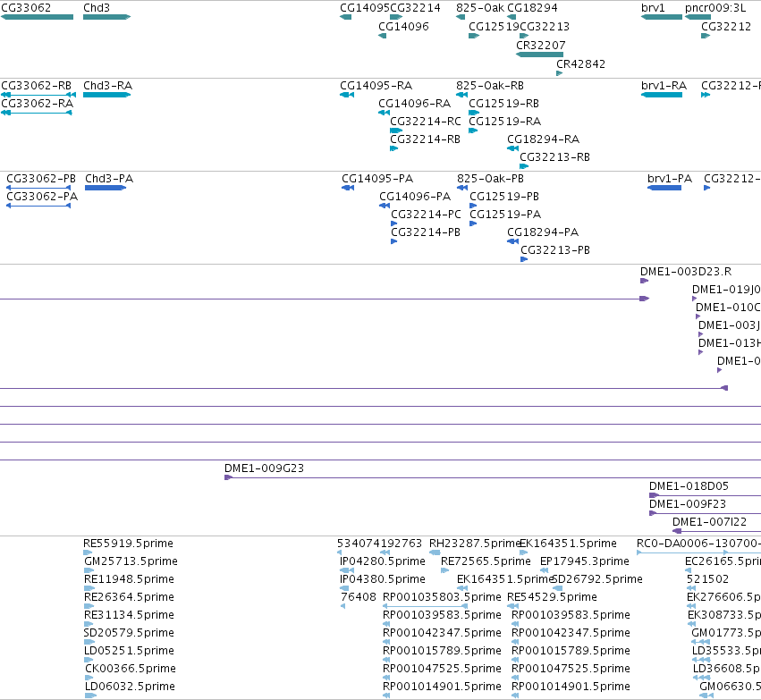
Task: Open the RE26364.5prime EST label
Action: coord(129,597)
